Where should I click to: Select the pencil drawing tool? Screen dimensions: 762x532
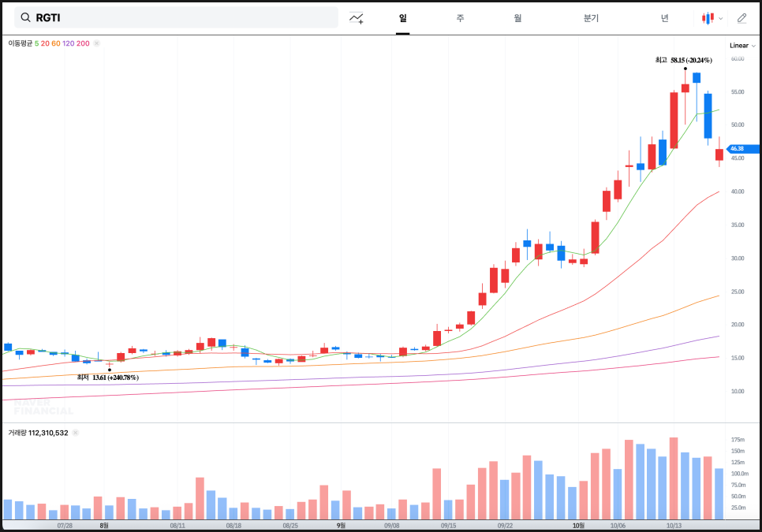click(x=741, y=17)
